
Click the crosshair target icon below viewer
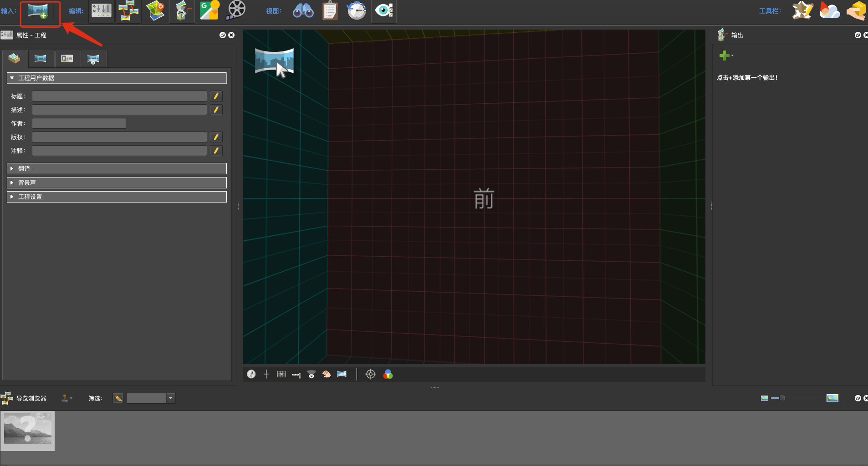pos(371,374)
